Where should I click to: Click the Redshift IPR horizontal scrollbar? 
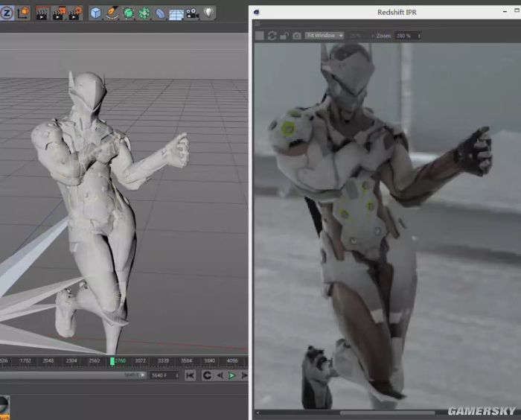click(x=387, y=413)
